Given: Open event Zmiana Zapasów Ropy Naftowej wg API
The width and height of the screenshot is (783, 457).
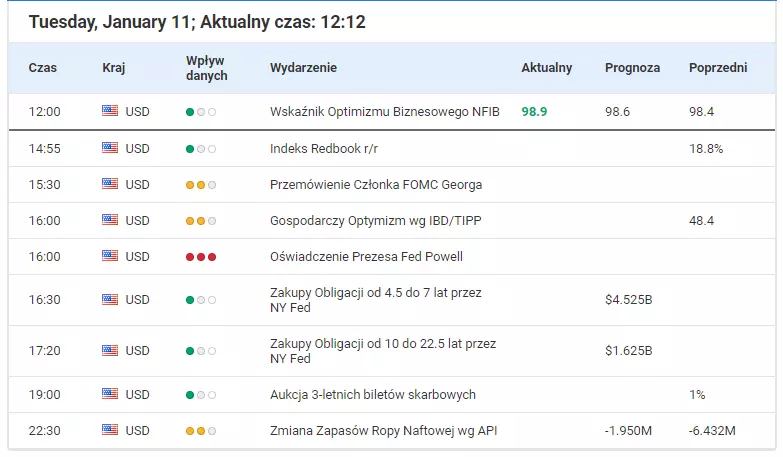Looking at the screenshot, I should tap(384, 431).
